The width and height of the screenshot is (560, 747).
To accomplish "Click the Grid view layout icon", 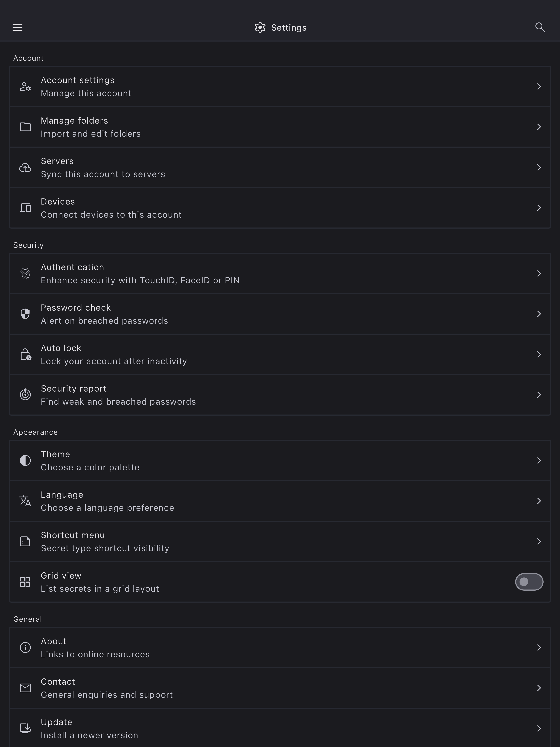I will pyautogui.click(x=25, y=582).
